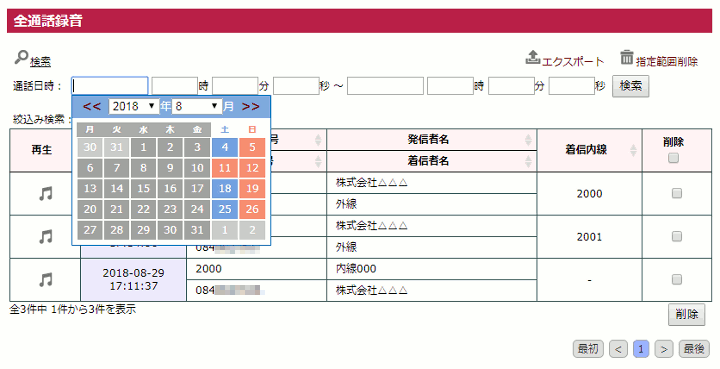Click the export upload icon
Viewport: 720px width, 369px height.
tap(532, 58)
